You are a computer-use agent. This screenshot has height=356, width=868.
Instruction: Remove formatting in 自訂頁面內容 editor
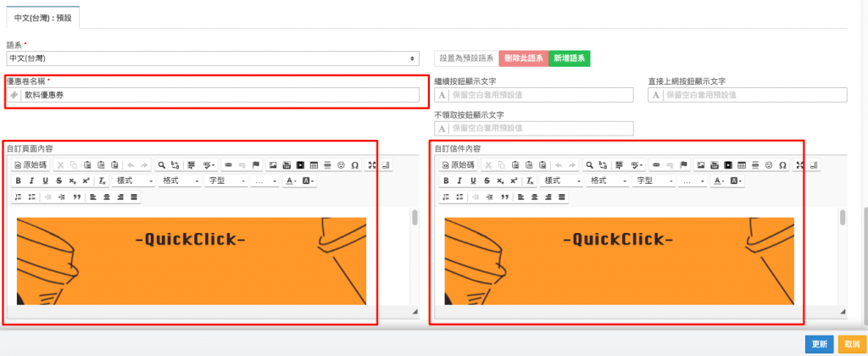[103, 181]
